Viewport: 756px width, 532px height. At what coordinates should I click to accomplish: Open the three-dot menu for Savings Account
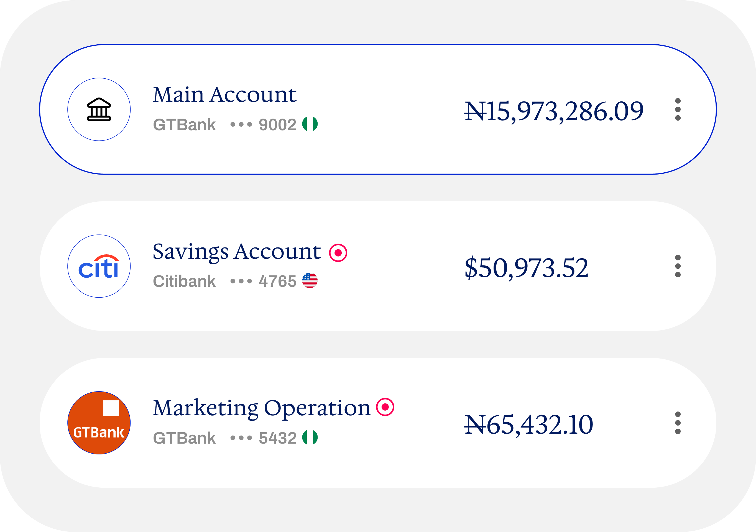point(678,266)
